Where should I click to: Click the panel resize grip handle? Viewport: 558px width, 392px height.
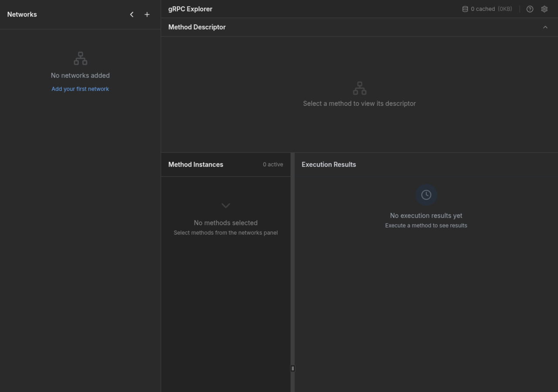[293, 368]
